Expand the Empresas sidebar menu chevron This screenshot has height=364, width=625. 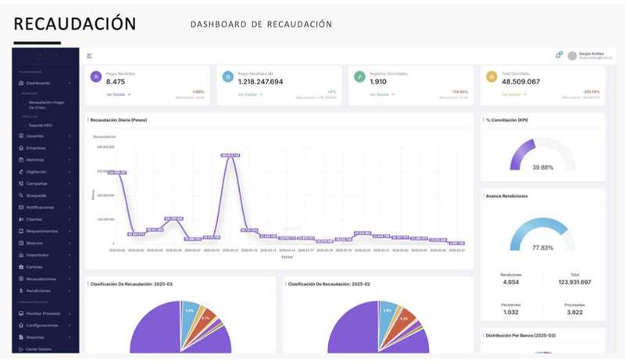pyautogui.click(x=70, y=148)
